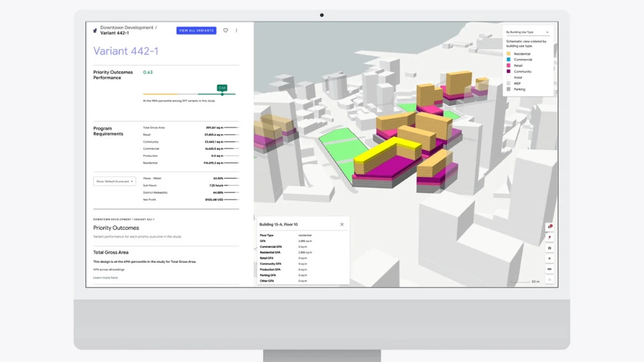Image resolution: width=644 pixels, height=362 pixels.
Task: Favorite this variant with the heart icon
Action: (225, 30)
